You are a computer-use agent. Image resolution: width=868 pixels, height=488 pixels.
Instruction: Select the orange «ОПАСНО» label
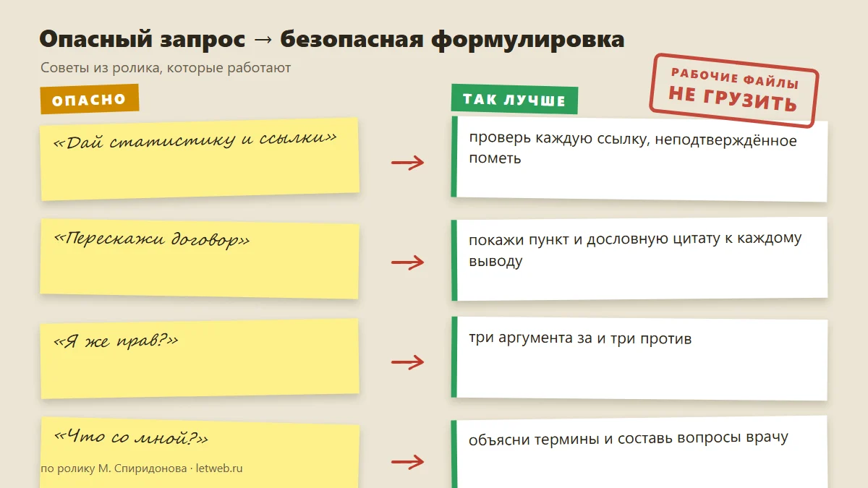(89, 100)
